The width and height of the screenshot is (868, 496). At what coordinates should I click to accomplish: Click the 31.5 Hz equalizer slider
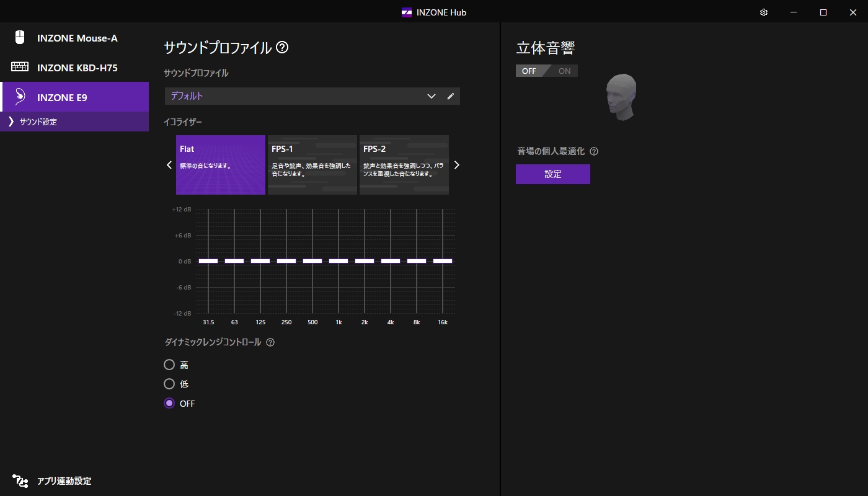(x=208, y=261)
